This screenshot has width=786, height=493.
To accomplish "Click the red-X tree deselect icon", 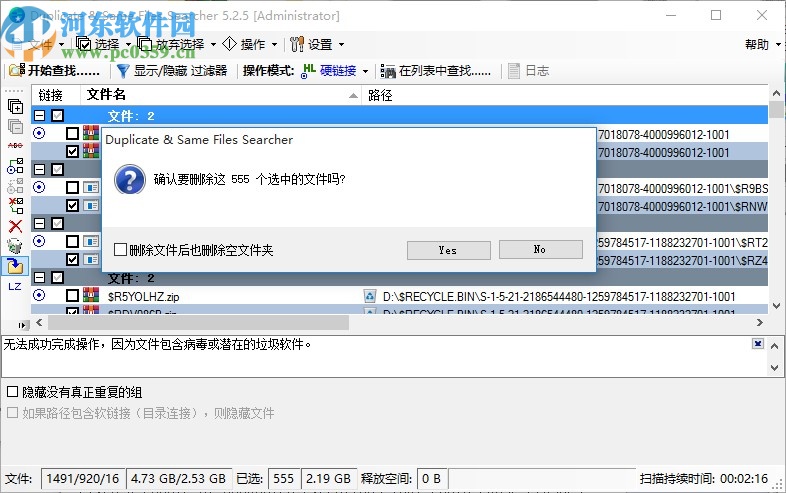I will [15, 206].
